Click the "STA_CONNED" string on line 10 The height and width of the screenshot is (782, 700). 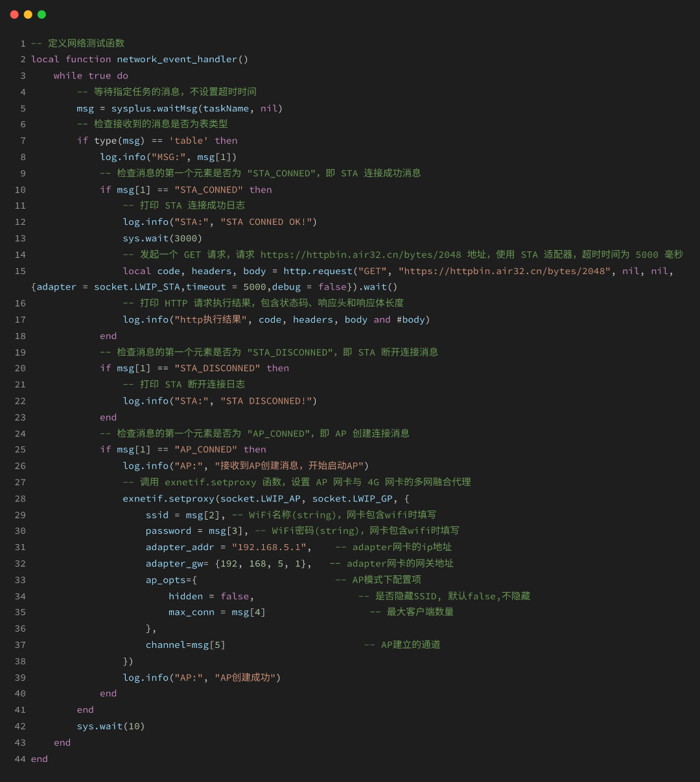point(209,189)
